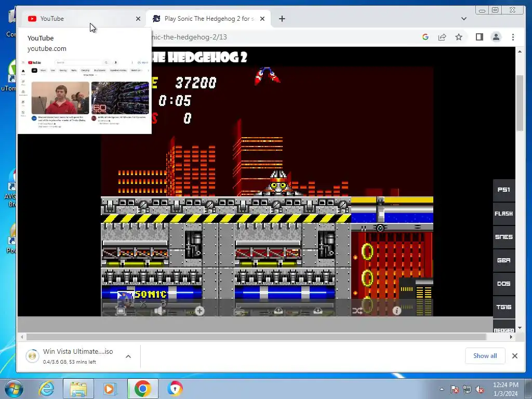Click the emulator load state icon

[317, 311]
